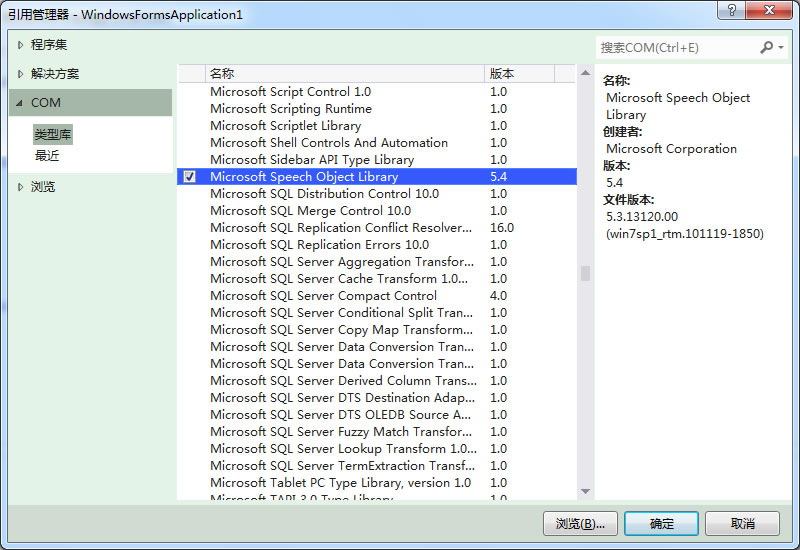The height and width of the screenshot is (550, 800).
Task: Sort by the 名称 column header
Action: tap(345, 73)
